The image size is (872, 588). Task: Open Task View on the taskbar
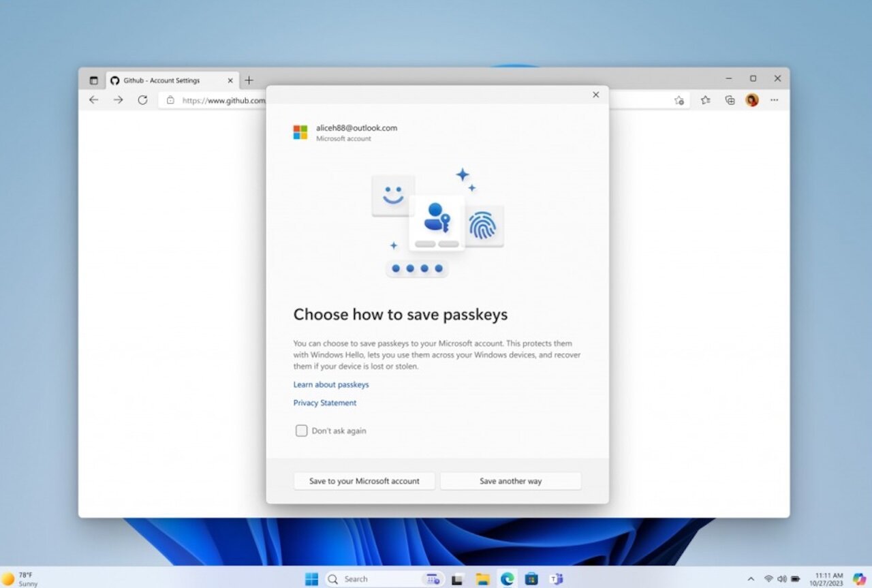click(458, 579)
